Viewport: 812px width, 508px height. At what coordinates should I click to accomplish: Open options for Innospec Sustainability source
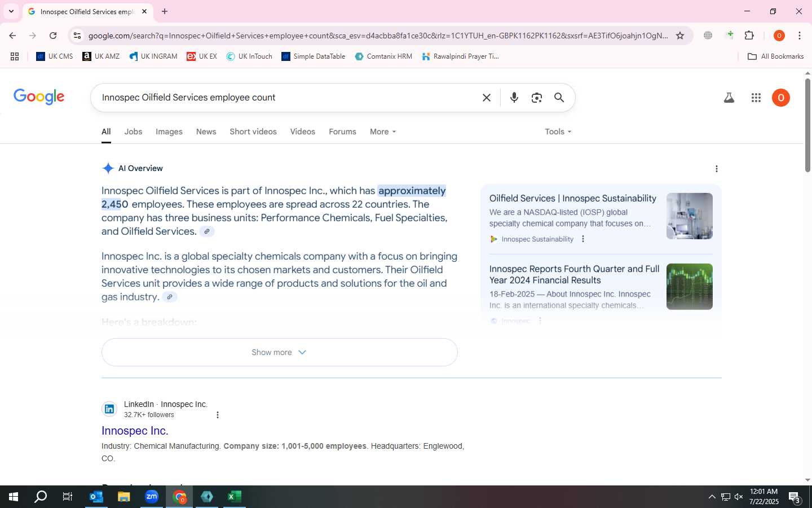(x=583, y=239)
